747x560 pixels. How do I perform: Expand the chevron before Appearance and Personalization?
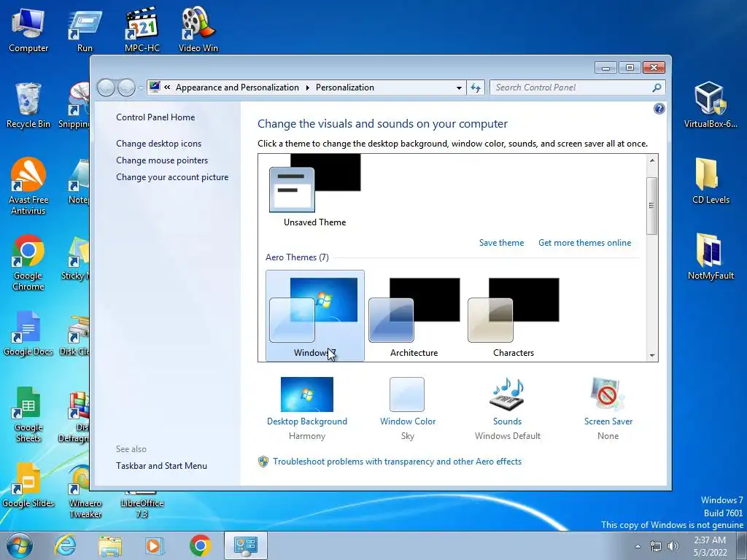(x=167, y=87)
